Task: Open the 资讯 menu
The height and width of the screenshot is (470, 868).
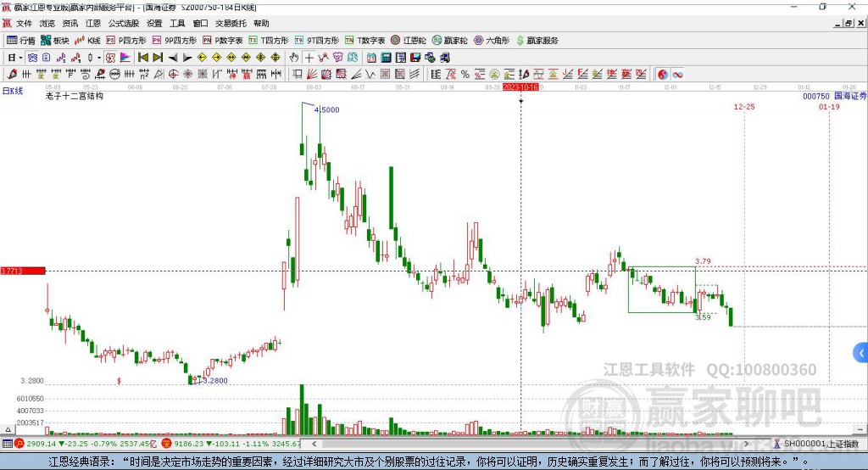Action: coord(70,23)
